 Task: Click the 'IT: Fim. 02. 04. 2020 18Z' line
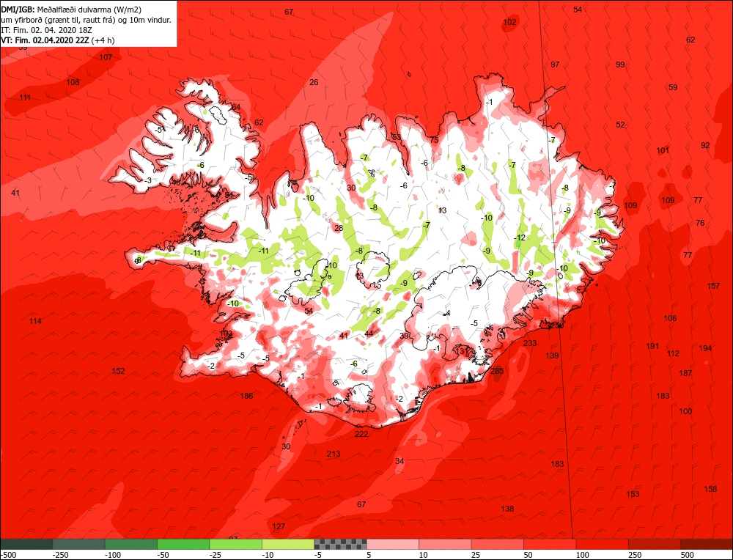[47, 30]
